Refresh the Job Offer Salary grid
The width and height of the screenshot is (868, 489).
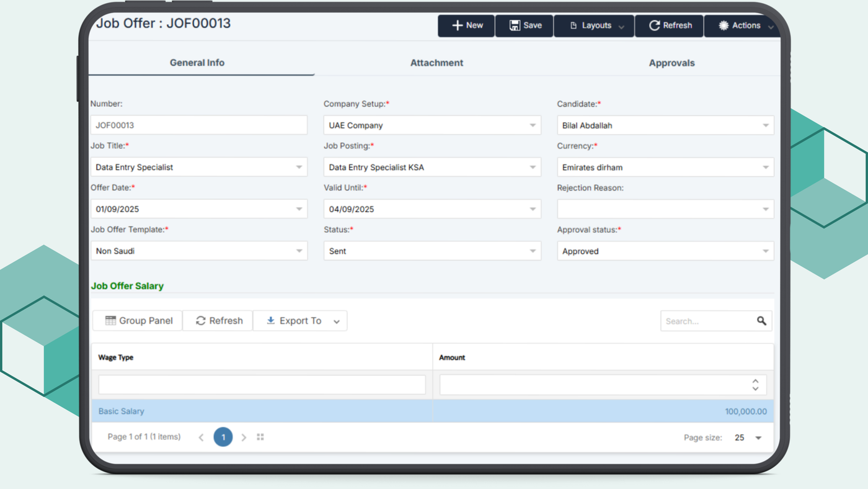(x=218, y=321)
